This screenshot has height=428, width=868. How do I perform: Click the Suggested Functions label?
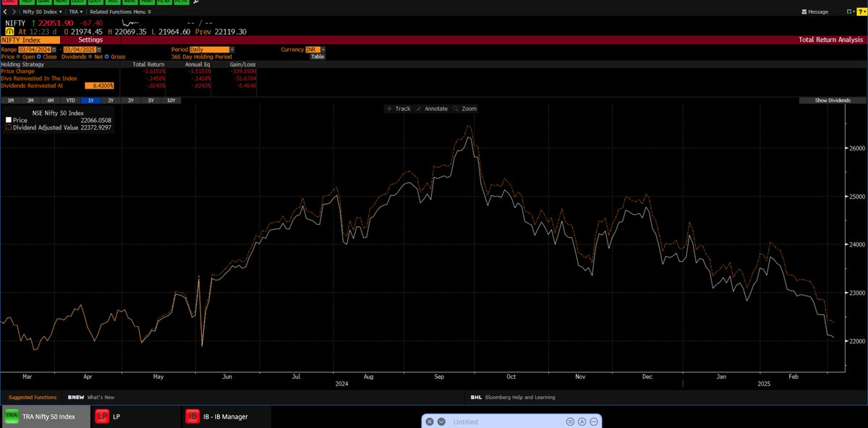(31, 397)
